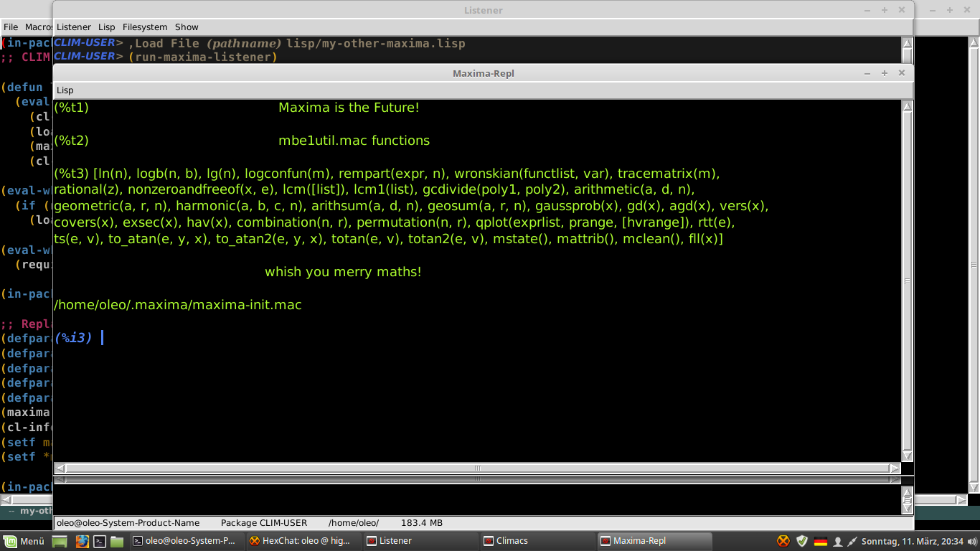980x551 pixels.
Task: Click 'mbe1util.mac functions' text
Action: coord(354,141)
